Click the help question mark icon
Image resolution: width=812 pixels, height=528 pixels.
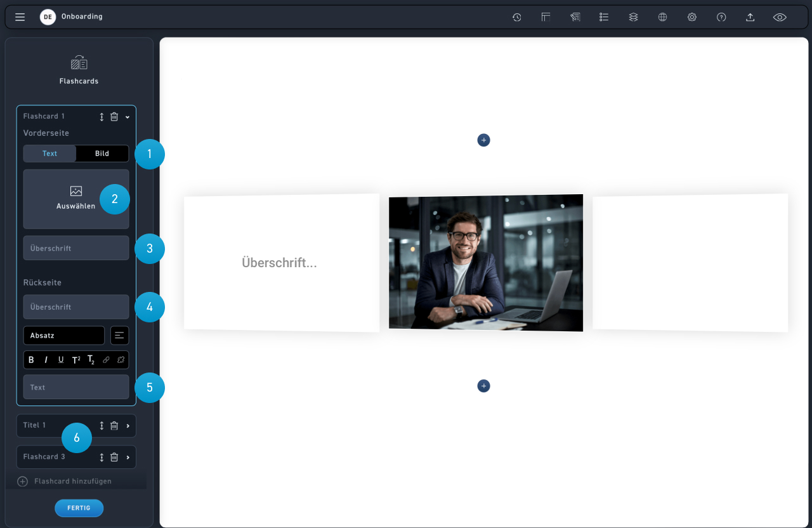coord(721,17)
